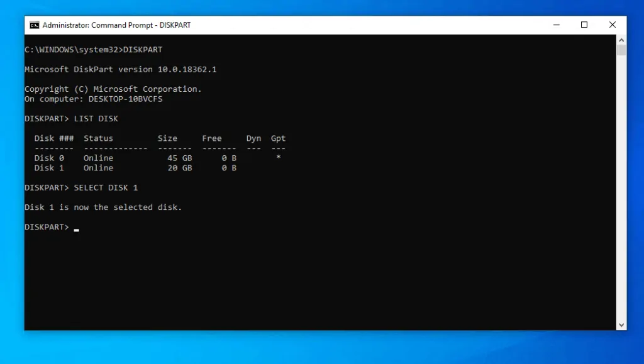Click the scrollbar track on the right edge
Image resolution: width=644 pixels, height=364 pixels.
pos(621,189)
